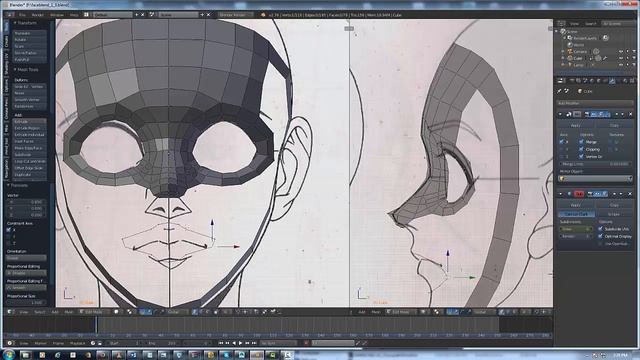
Task: Collapse the Transform panel in tool shelf
Action: (15, 23)
